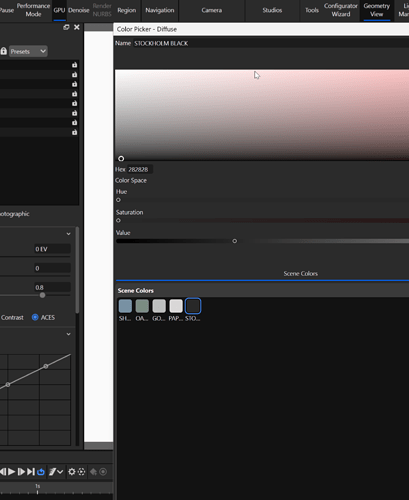Click the Denoise toolbar button
The width and height of the screenshot is (409, 500).
pos(79,10)
